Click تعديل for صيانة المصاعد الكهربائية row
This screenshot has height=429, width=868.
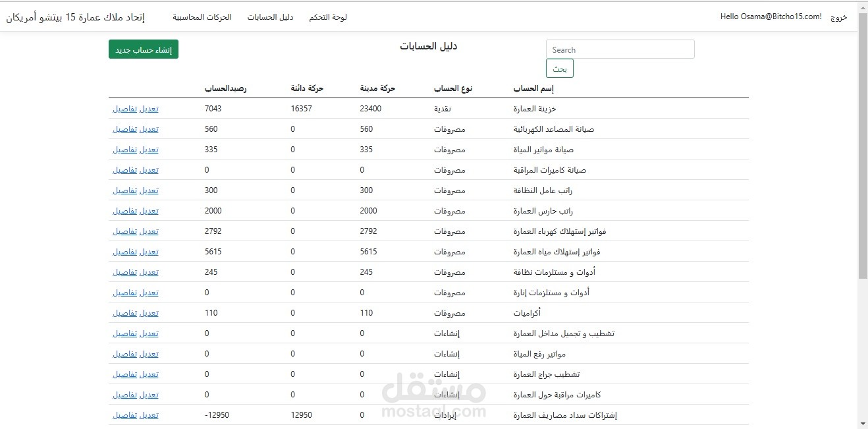(x=149, y=129)
